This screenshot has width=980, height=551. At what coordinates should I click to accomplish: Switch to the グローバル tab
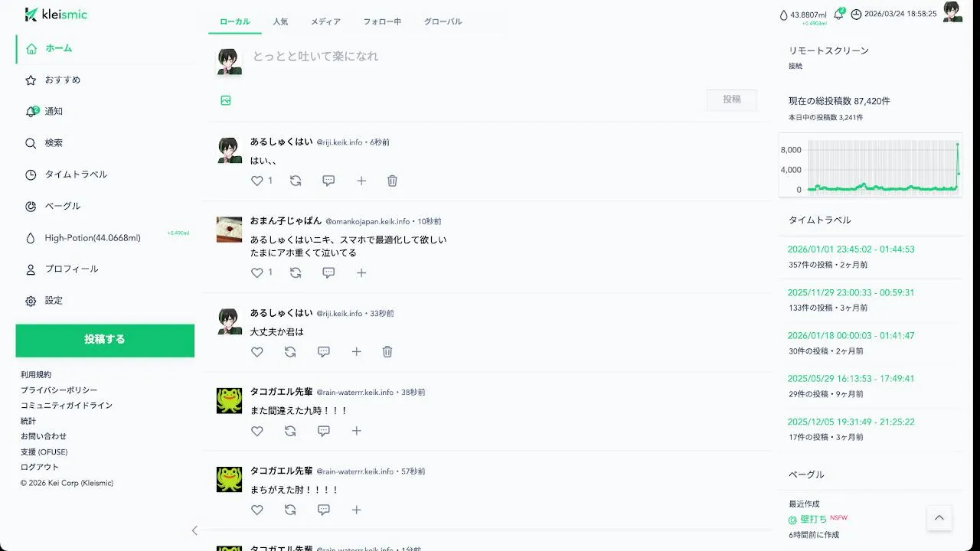click(443, 21)
